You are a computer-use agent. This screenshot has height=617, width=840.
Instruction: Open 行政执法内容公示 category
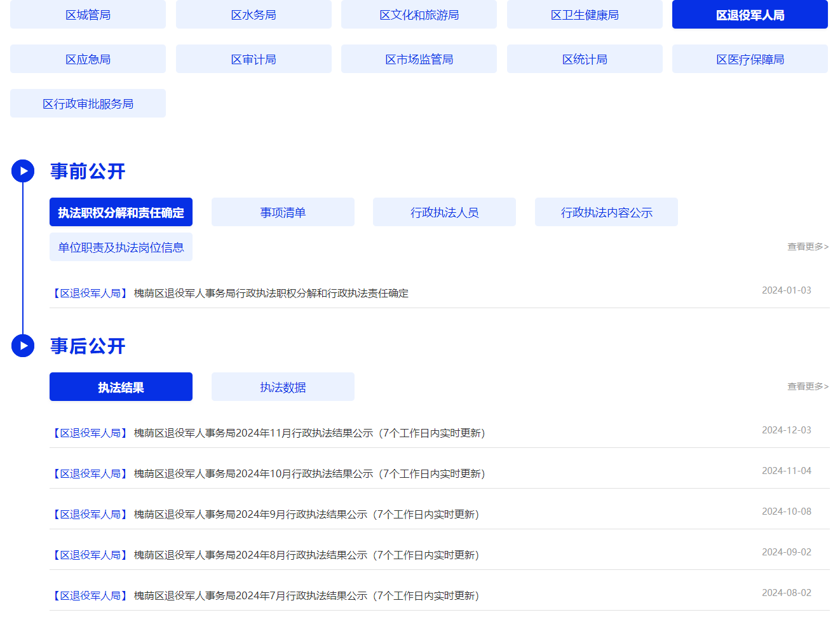click(x=606, y=212)
